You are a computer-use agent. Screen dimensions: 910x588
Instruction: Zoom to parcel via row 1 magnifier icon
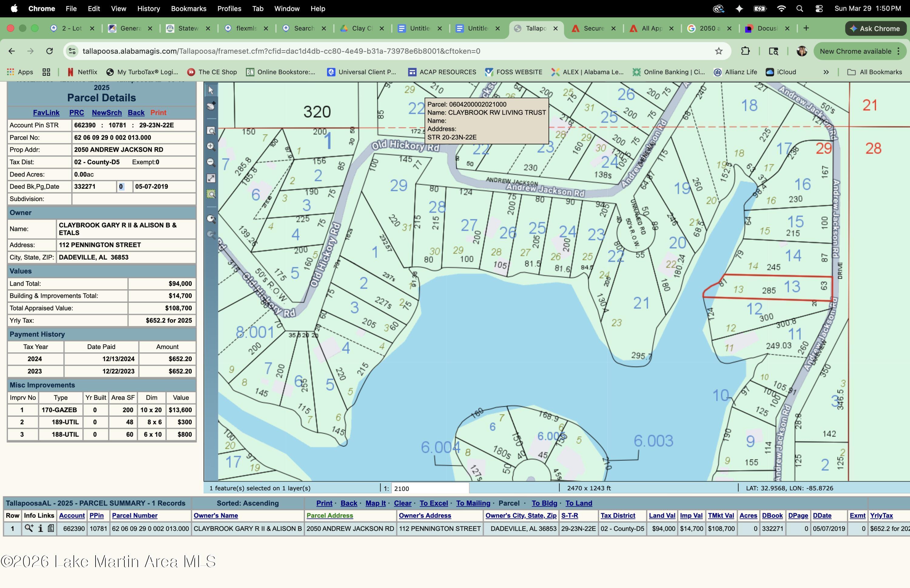[29, 529]
